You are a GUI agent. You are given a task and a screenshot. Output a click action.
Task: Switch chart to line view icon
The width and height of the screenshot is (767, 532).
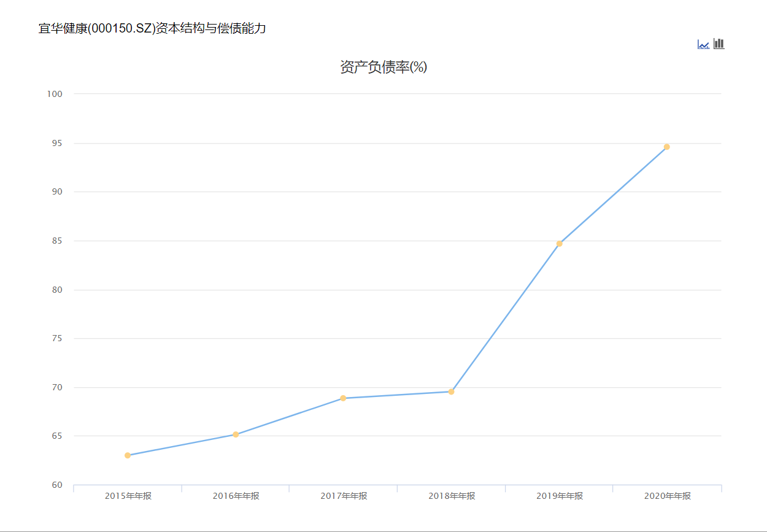point(703,44)
